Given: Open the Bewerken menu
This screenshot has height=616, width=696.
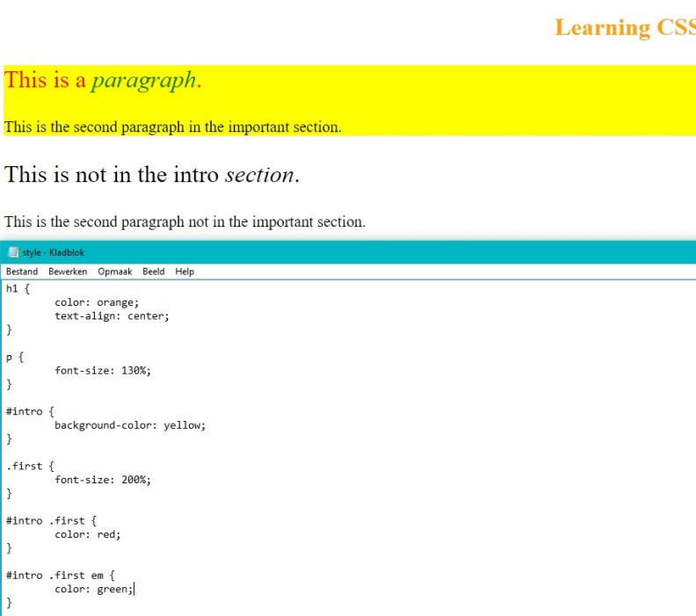Looking at the screenshot, I should click(68, 272).
